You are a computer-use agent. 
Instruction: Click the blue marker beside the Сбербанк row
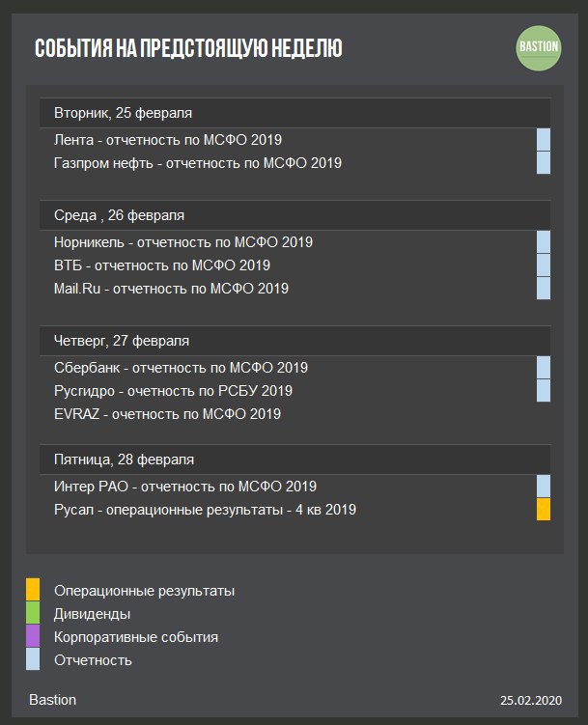pyautogui.click(x=543, y=368)
